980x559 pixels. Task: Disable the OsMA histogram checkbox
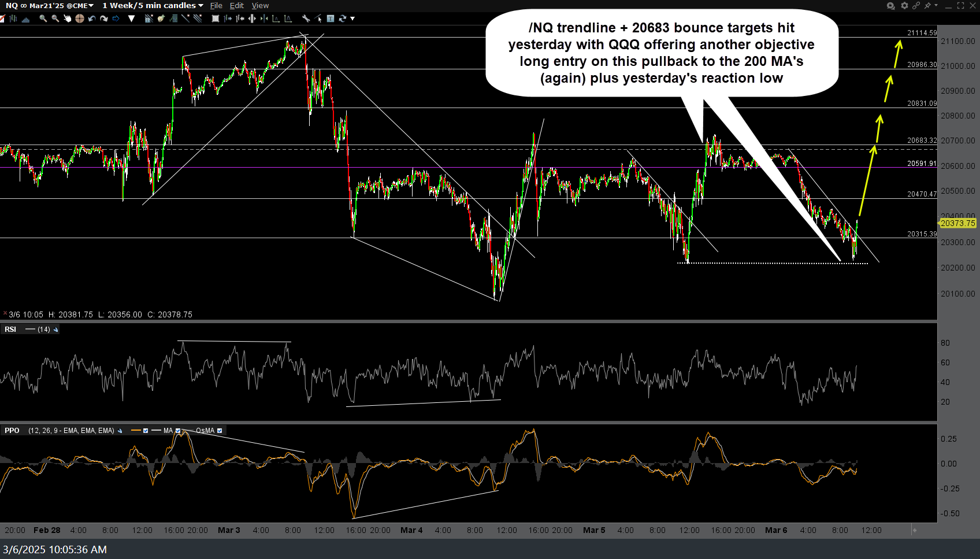[220, 431]
